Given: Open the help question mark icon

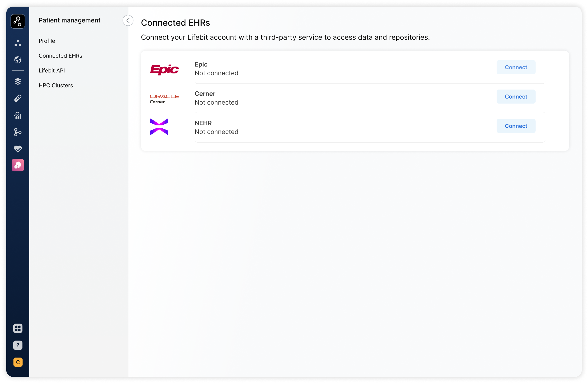Looking at the screenshot, I should tap(18, 345).
